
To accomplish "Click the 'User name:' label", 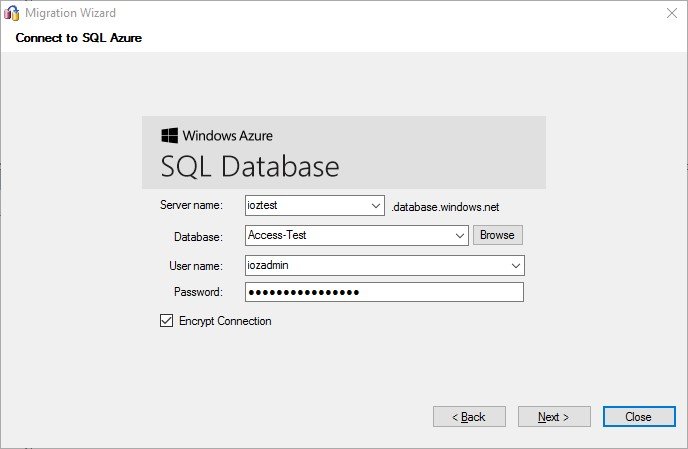I will [x=196, y=266].
